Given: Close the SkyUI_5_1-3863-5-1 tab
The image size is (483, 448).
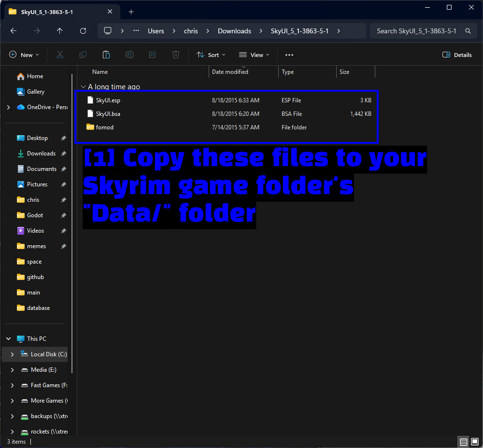Looking at the screenshot, I should 110,12.
